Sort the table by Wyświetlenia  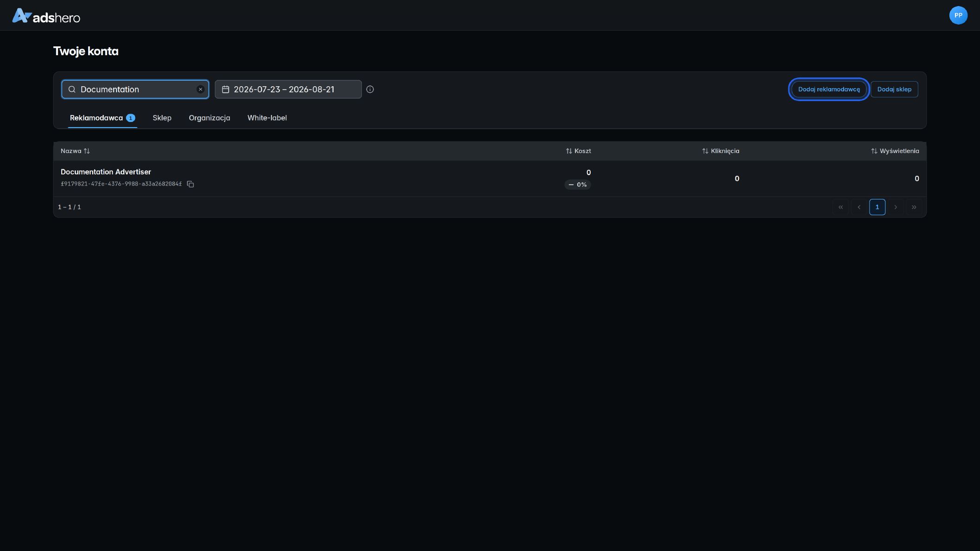[895, 151]
